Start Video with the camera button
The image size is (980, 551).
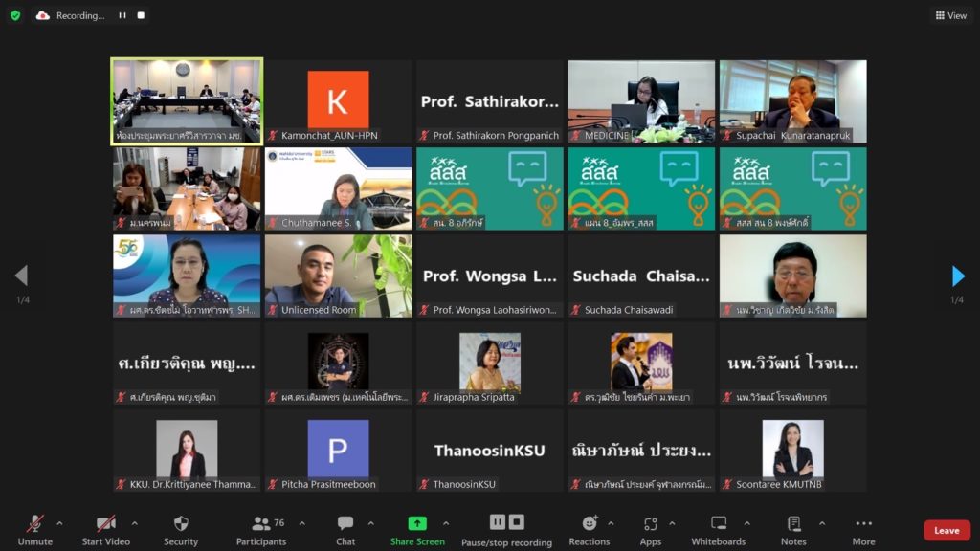click(x=105, y=524)
